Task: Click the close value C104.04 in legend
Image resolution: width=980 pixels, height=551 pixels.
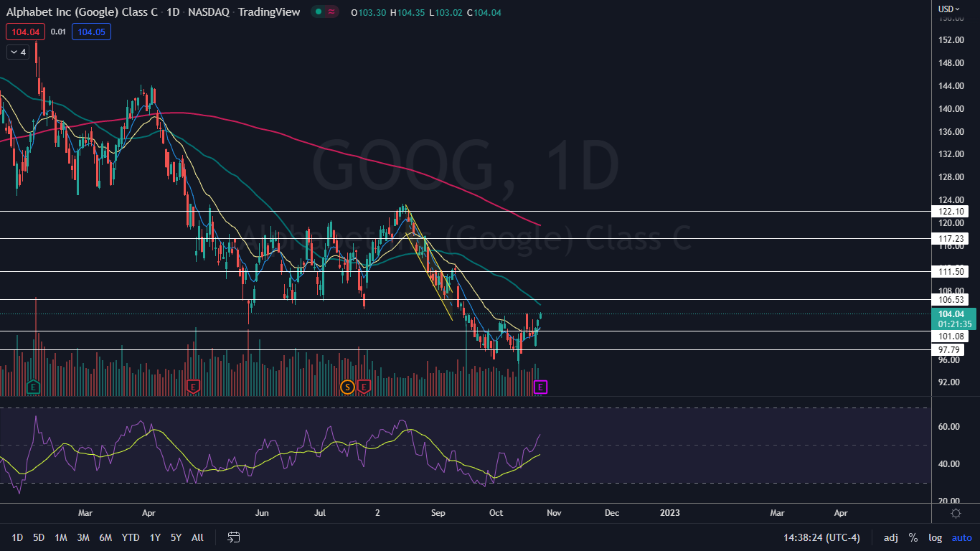Action: (x=484, y=12)
